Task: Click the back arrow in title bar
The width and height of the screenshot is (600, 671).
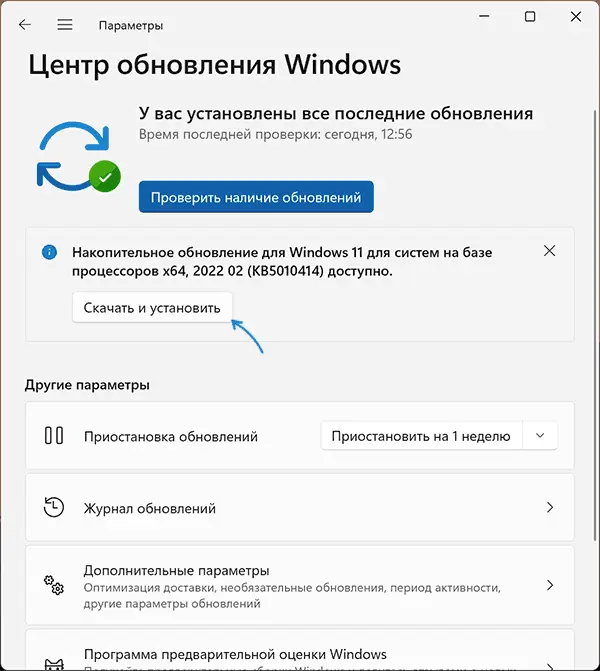Action: (x=25, y=24)
